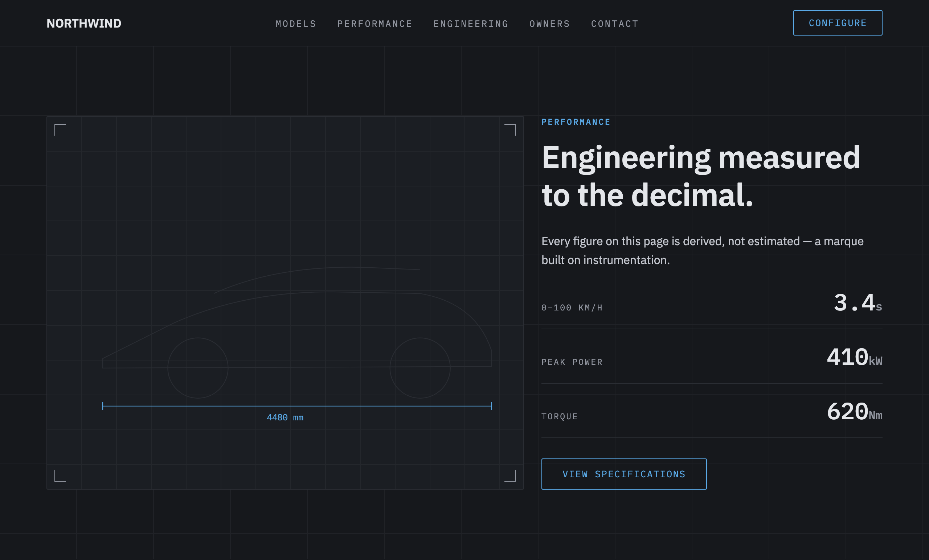
Task: Click the blue length dimension line
Action: point(297,406)
